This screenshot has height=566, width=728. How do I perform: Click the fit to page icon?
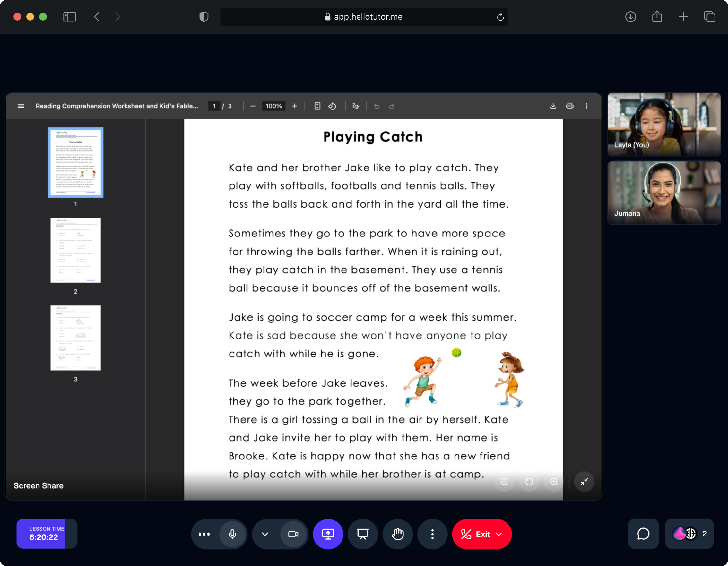click(317, 106)
